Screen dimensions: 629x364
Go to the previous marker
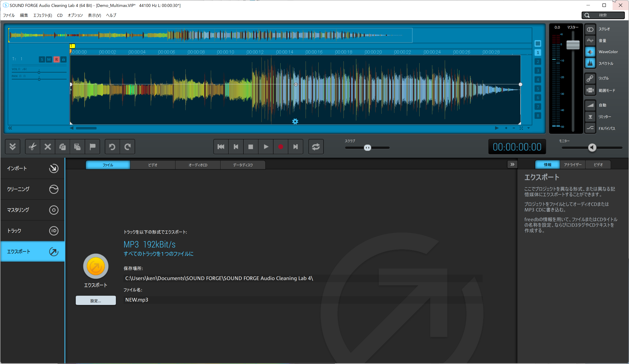236,147
